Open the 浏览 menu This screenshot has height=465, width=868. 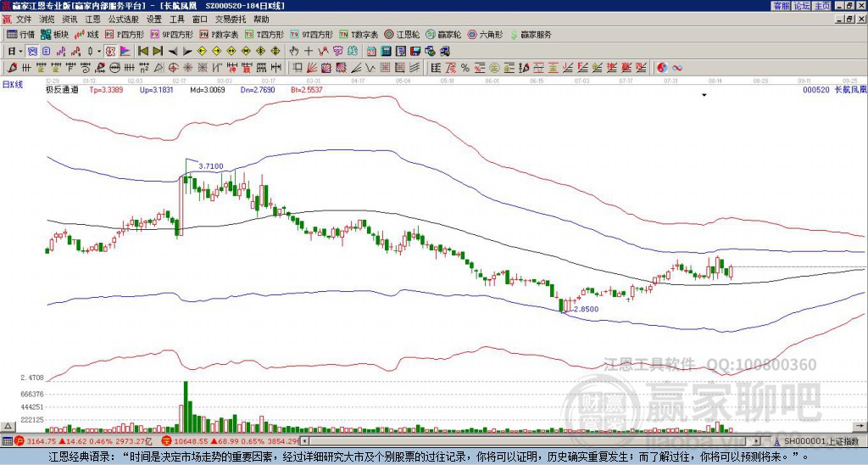[47, 20]
